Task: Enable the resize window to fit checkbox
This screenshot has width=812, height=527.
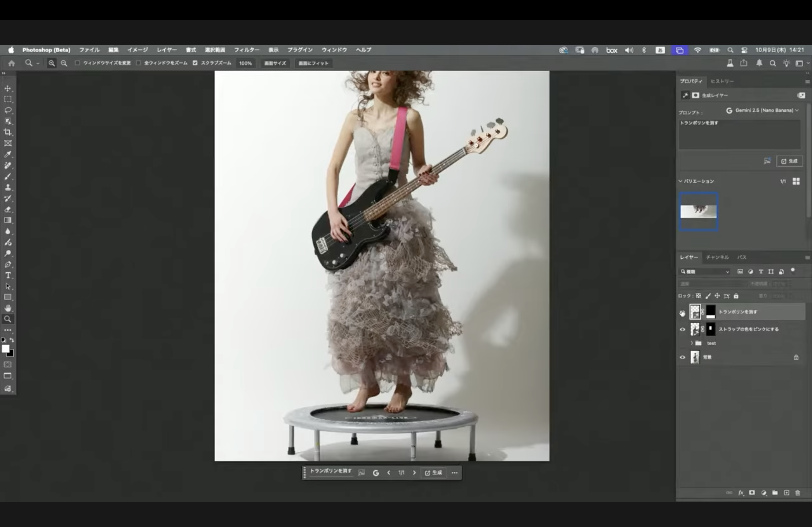Action: coord(77,63)
